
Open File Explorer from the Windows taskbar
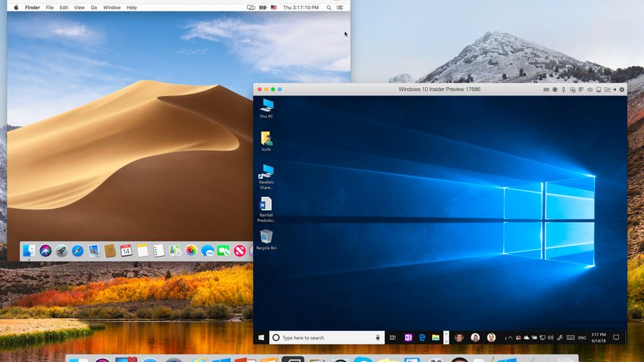coord(436,337)
